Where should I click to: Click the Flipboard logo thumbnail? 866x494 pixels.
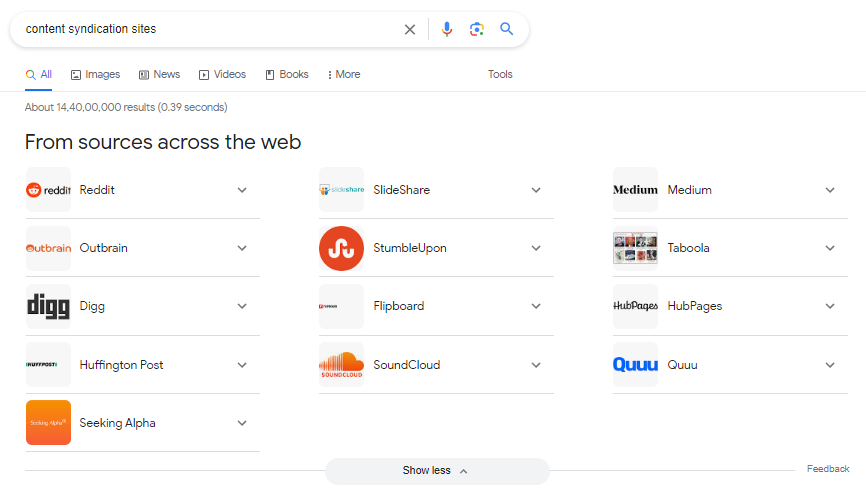[341, 306]
